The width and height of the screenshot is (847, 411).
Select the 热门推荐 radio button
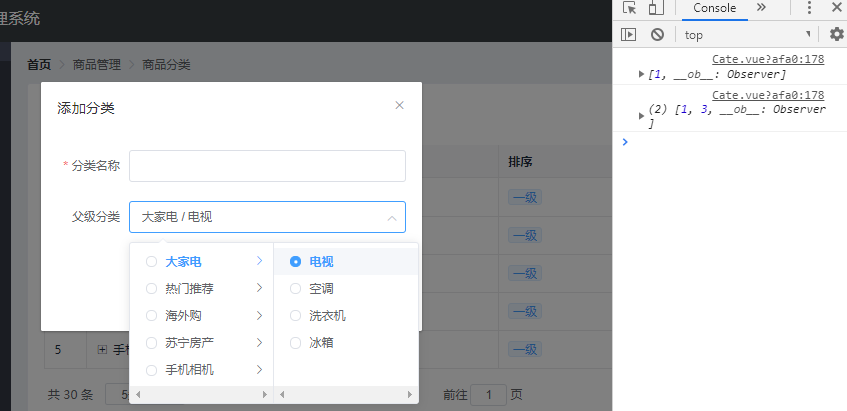[x=151, y=289]
